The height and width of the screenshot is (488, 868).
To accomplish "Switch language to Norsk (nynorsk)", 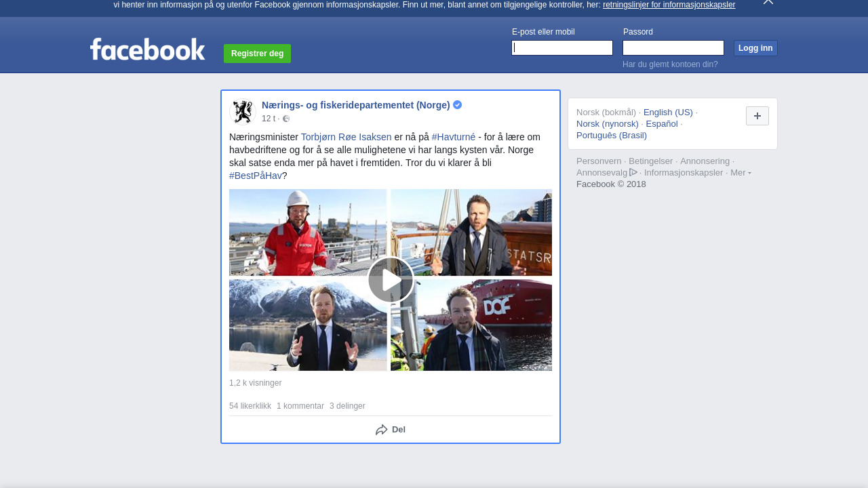I will coord(608,123).
